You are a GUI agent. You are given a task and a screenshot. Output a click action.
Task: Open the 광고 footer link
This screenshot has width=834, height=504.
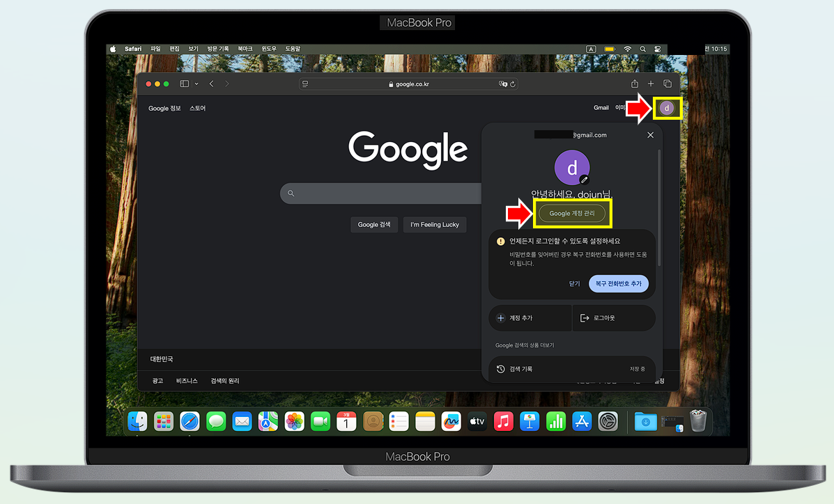point(157,381)
